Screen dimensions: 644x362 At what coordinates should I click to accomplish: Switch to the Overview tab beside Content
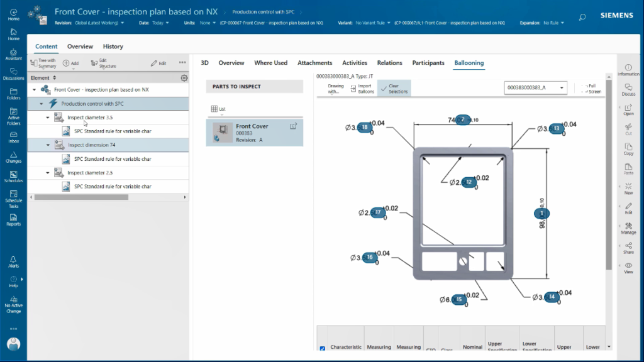pyautogui.click(x=80, y=47)
